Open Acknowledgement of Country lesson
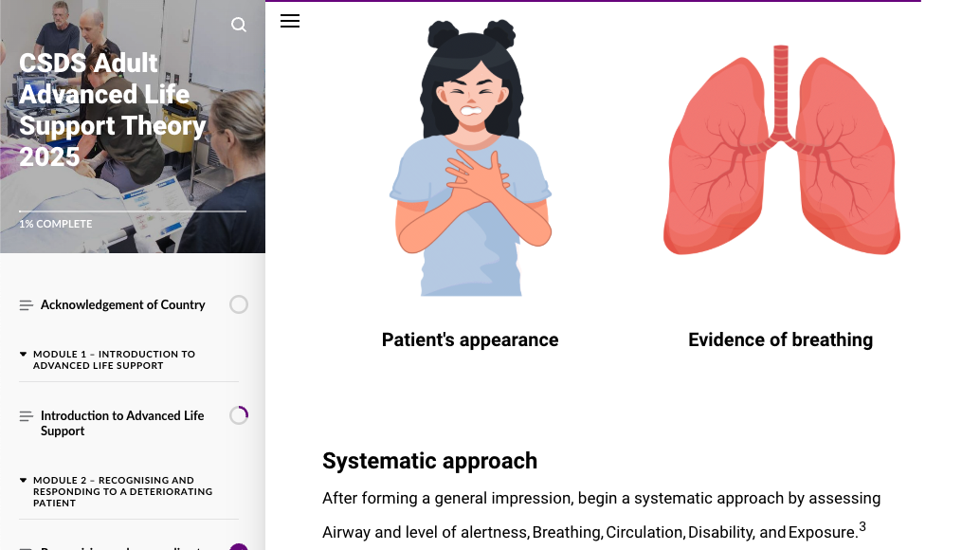Viewport: 980px width, 550px height. click(122, 304)
